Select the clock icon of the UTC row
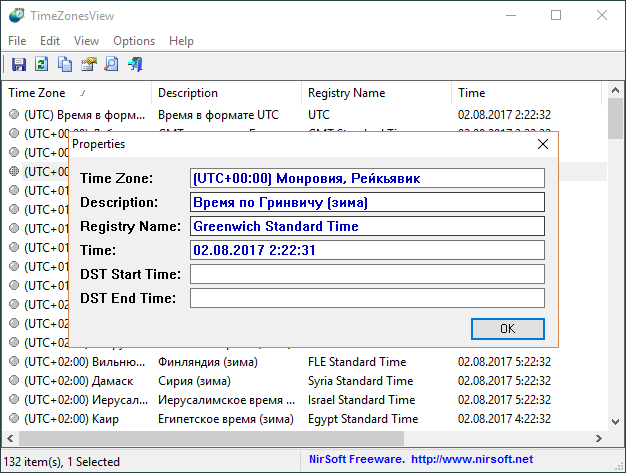 click(14, 115)
